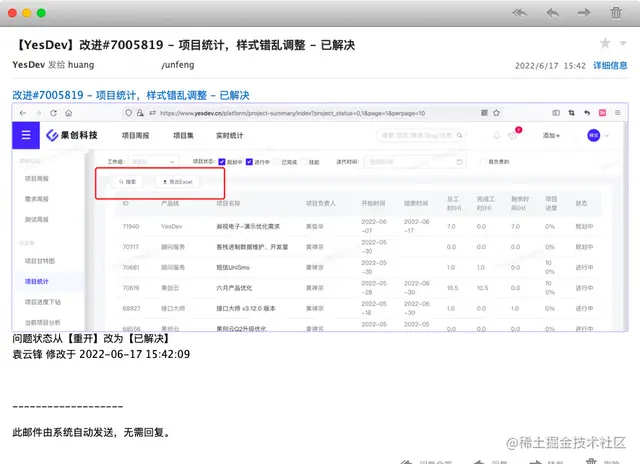Image resolution: width=640 pixels, height=464 pixels.
Task: Bookmark page with address bar star icon
Action: [x=496, y=113]
